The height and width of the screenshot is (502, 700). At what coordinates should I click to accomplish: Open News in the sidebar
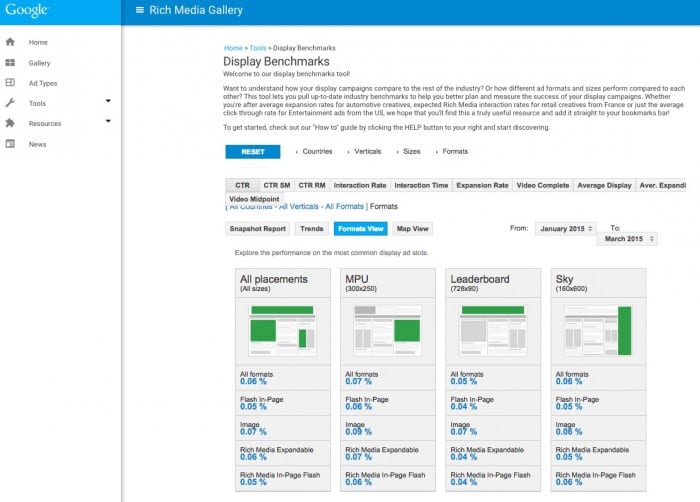tap(38, 144)
